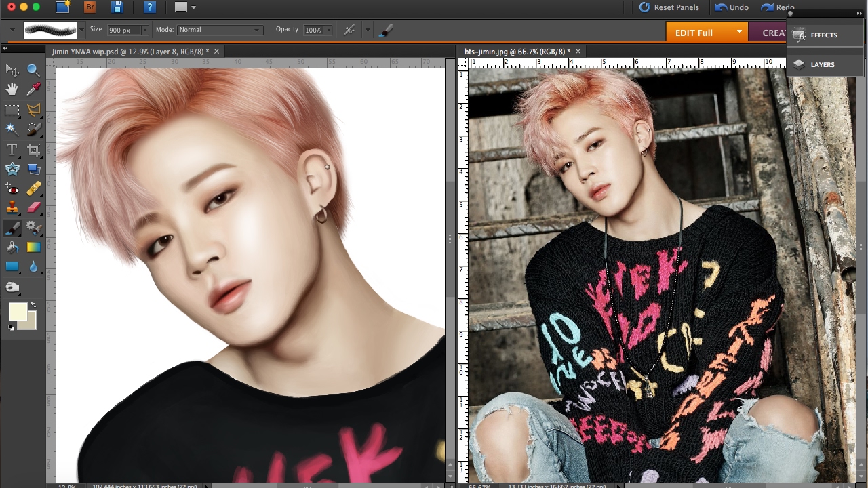The height and width of the screenshot is (488, 868).
Task: Select the Hand tool
Action: (12, 89)
